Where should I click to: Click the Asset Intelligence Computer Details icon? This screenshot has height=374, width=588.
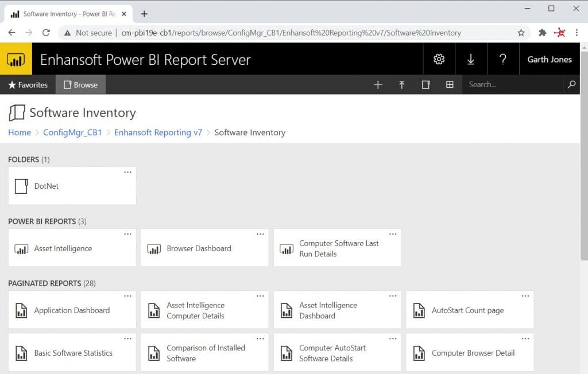point(154,310)
